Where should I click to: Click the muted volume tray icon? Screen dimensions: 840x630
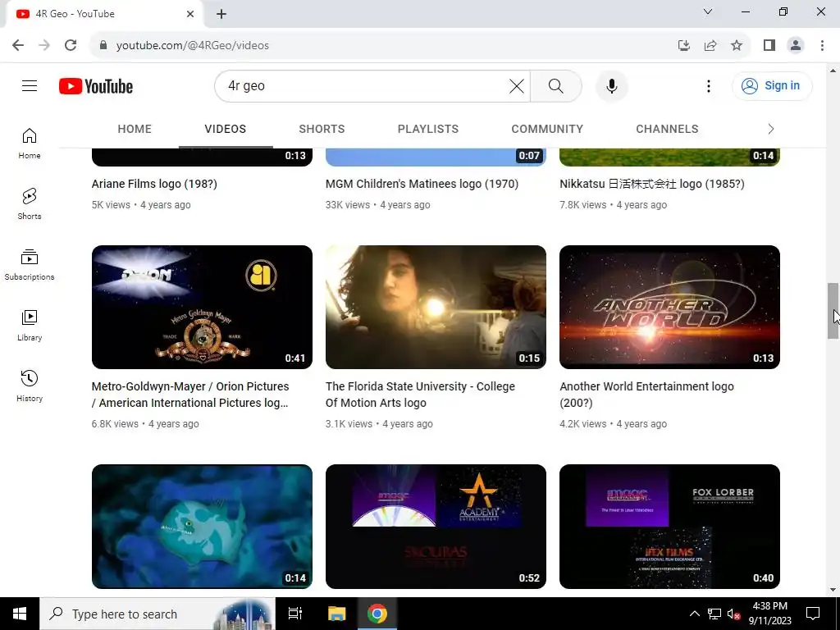pyautogui.click(x=733, y=614)
